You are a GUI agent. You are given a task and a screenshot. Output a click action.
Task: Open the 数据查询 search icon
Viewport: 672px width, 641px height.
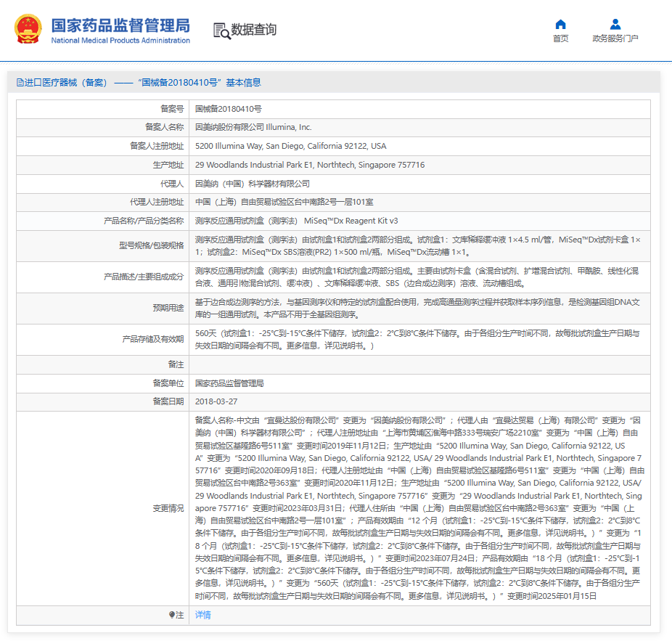pyautogui.click(x=221, y=31)
